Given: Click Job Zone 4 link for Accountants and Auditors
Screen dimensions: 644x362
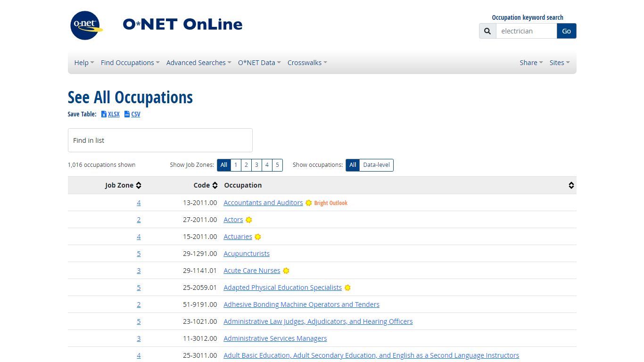Looking at the screenshot, I should (139, 203).
